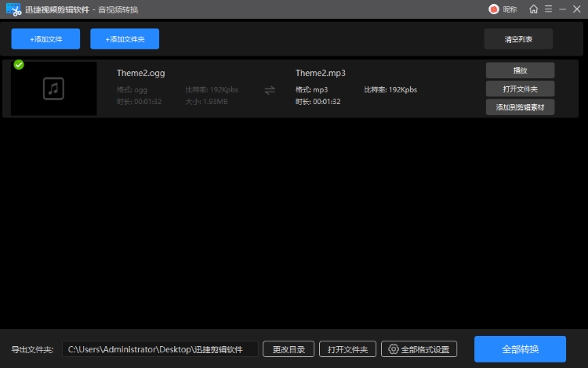Image resolution: width=588 pixels, height=368 pixels.
Task: Open the folder for Theme2.mp3 in the file row
Action: (x=520, y=88)
